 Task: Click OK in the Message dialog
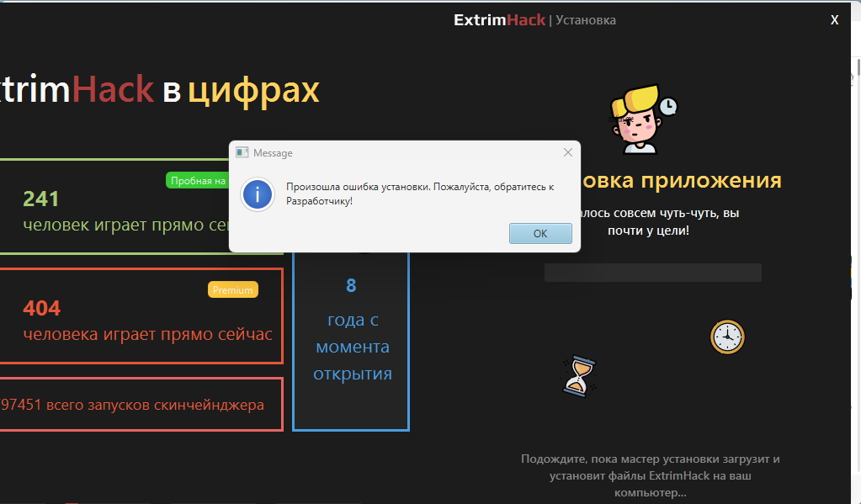coord(540,234)
